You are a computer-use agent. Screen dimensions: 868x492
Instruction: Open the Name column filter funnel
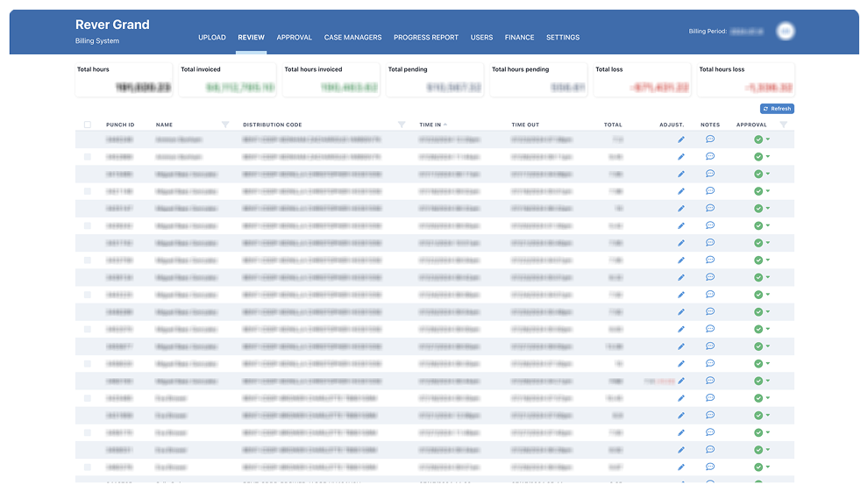(x=225, y=125)
